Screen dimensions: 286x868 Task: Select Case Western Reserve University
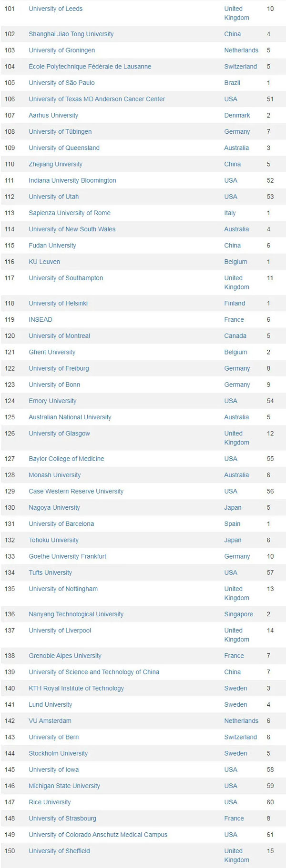pos(76,491)
